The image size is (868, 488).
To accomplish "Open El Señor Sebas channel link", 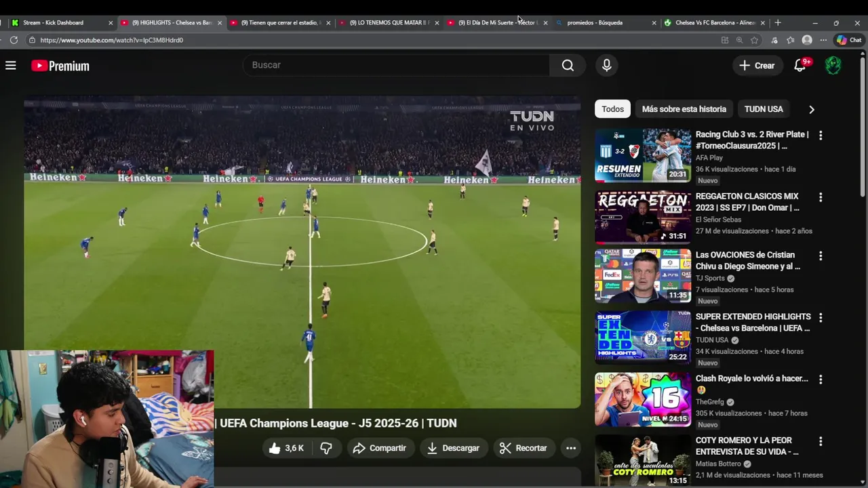I will pos(718,220).
